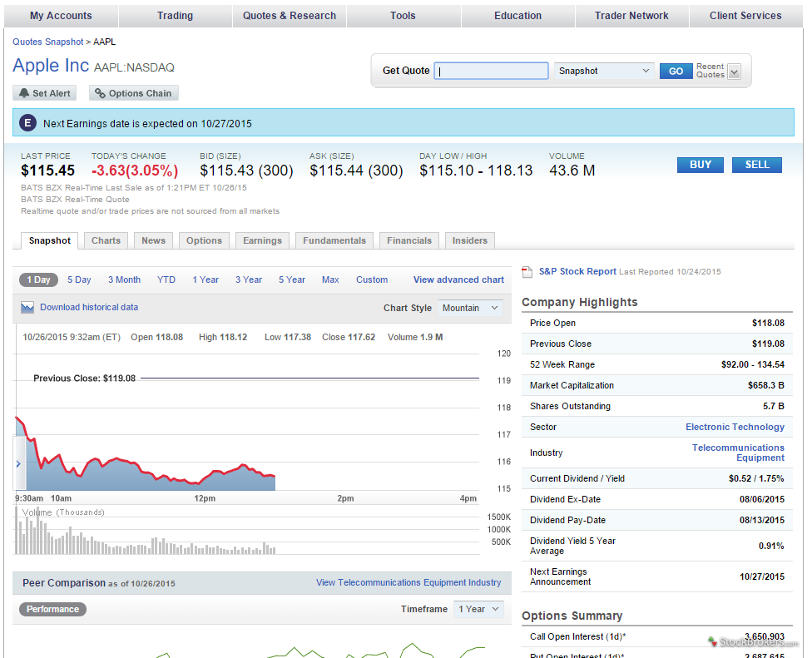812x658 pixels.
Task: Select the Snapshot tab
Action: (x=50, y=240)
